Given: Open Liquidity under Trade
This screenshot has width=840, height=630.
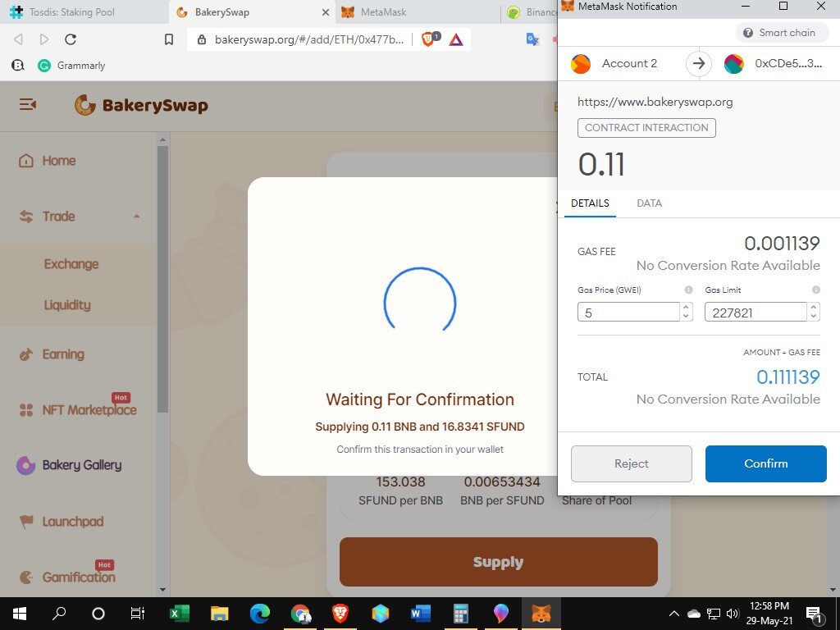Looking at the screenshot, I should [x=67, y=305].
